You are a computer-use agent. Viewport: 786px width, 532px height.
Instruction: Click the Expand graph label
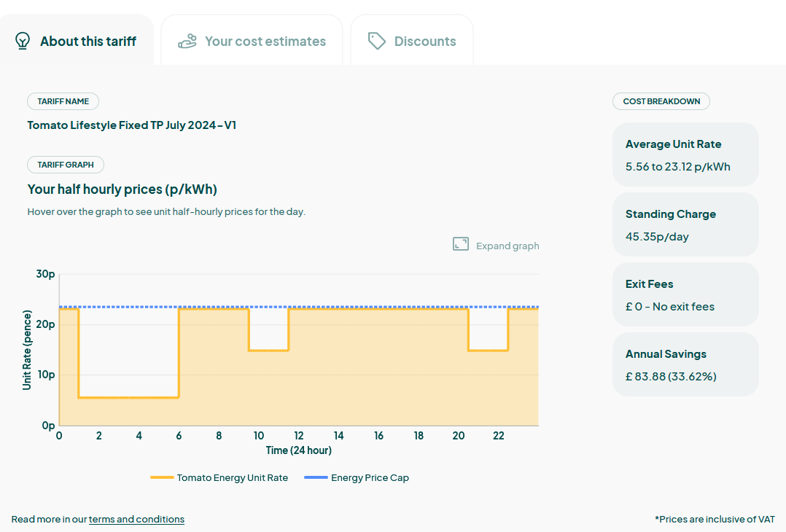point(507,246)
